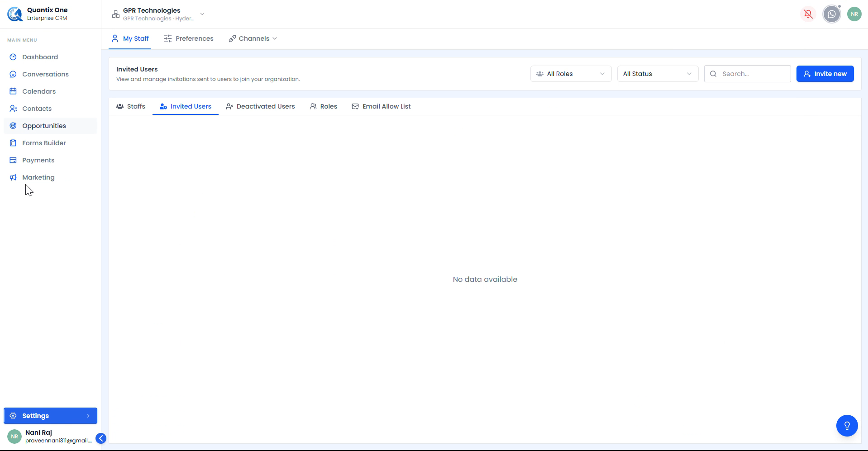Expand the GPR Technologies organization dropdown

click(202, 14)
